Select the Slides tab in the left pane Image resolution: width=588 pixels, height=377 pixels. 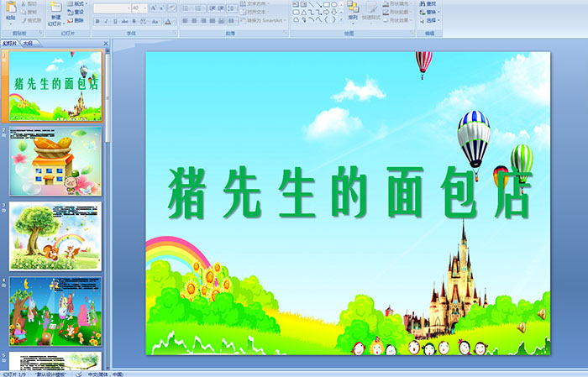10,43
